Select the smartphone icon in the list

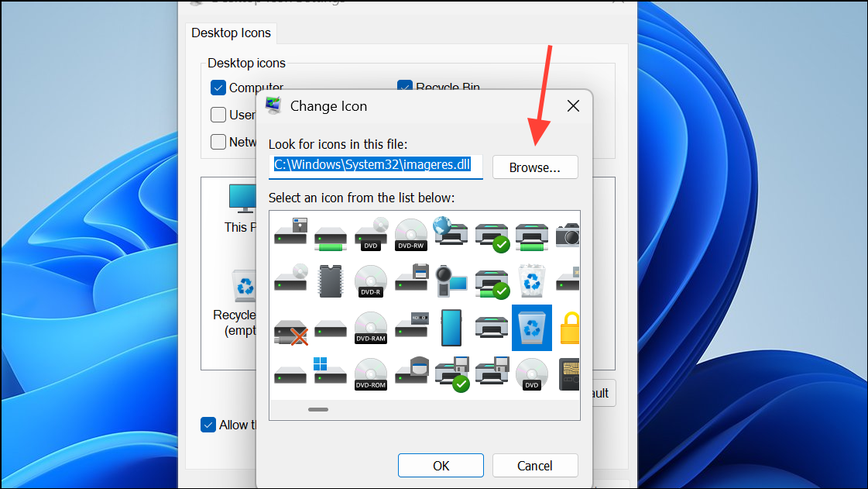coord(451,326)
